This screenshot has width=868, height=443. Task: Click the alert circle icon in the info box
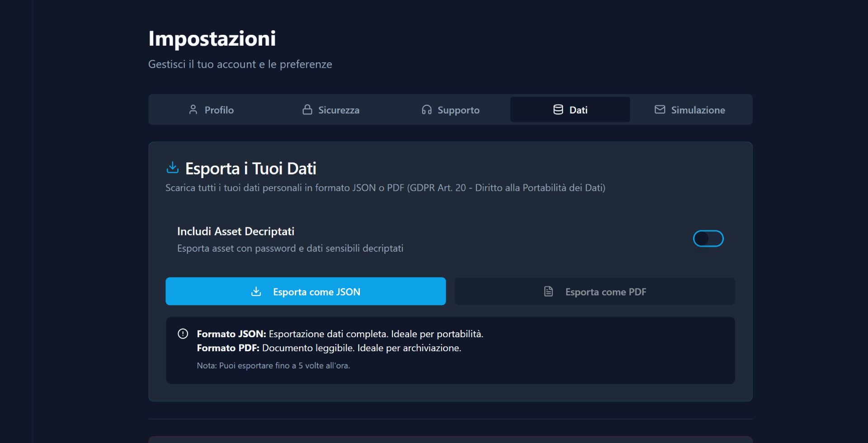(x=183, y=334)
